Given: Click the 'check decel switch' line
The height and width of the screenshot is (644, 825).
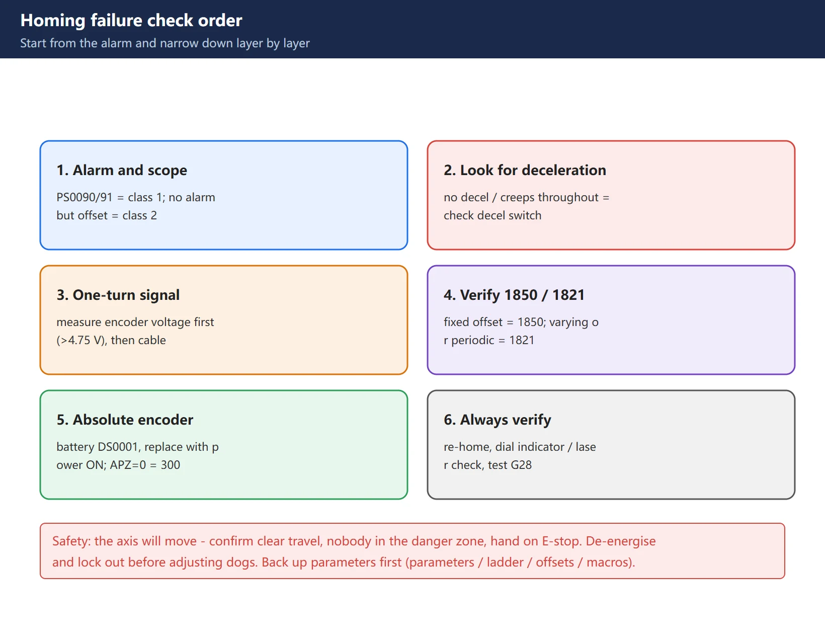Looking at the screenshot, I should [x=492, y=215].
